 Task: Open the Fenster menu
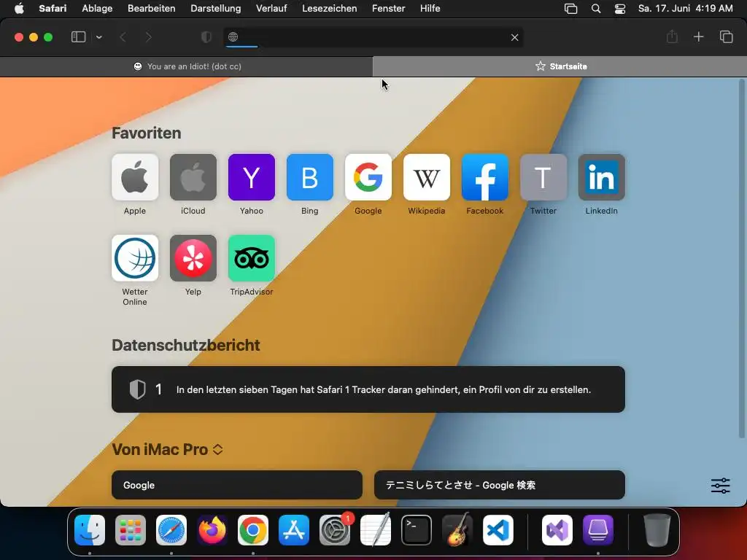389,9
